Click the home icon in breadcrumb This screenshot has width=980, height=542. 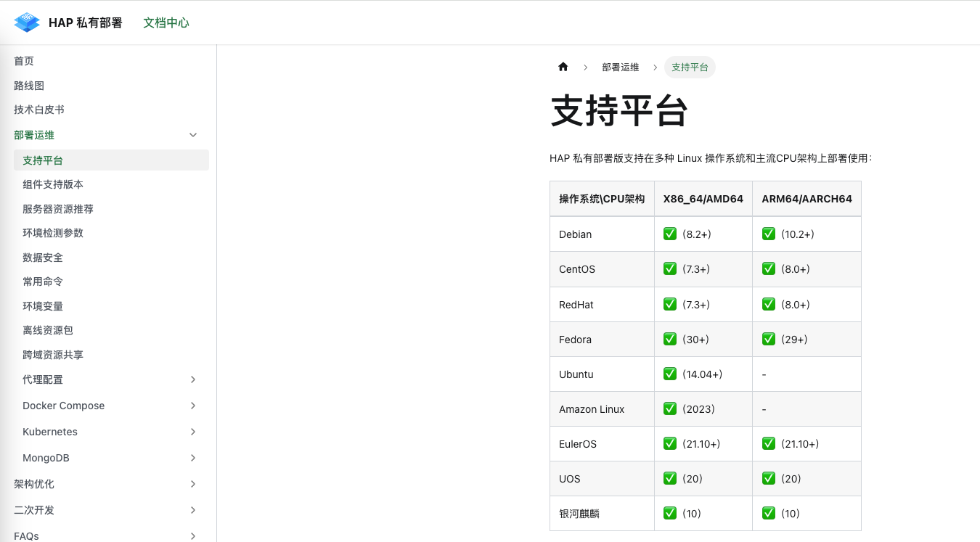563,67
